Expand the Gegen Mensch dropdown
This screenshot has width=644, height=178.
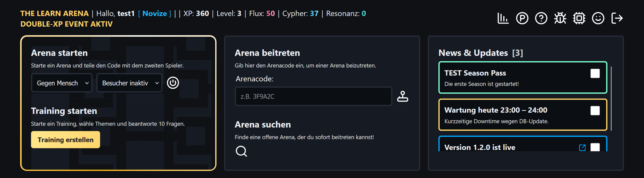pos(62,83)
